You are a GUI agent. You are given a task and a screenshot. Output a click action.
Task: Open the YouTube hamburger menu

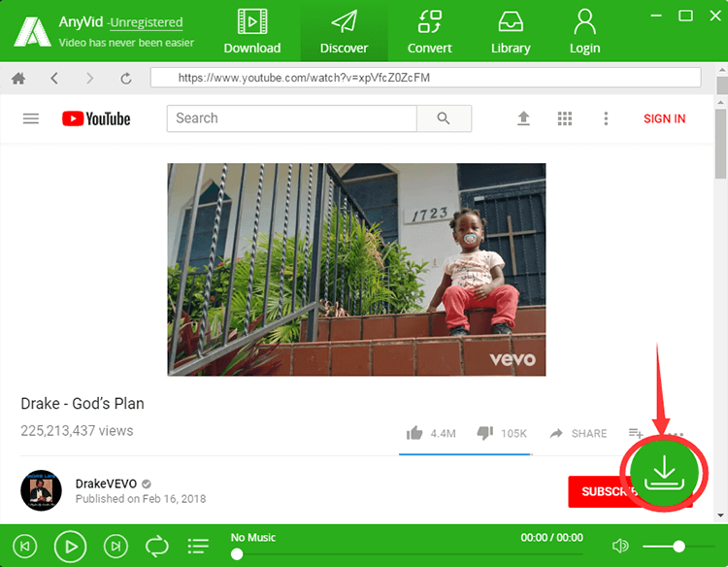[31, 118]
